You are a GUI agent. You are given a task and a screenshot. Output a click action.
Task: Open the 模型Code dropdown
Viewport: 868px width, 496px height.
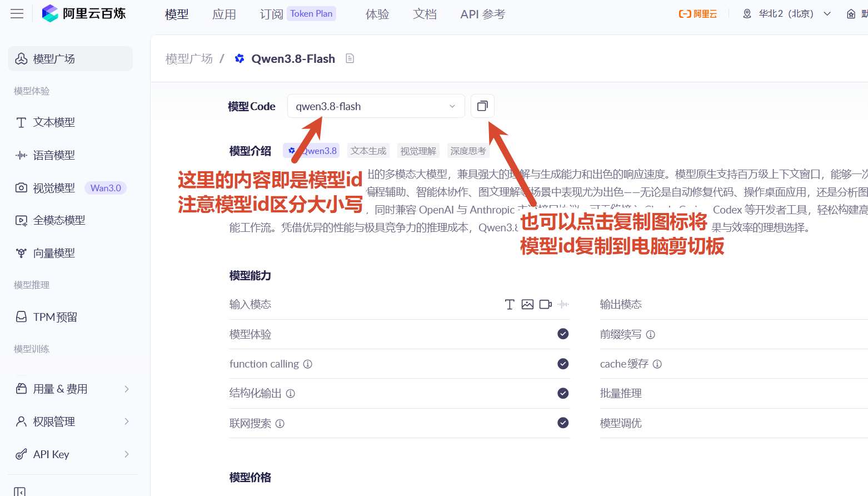[376, 106]
